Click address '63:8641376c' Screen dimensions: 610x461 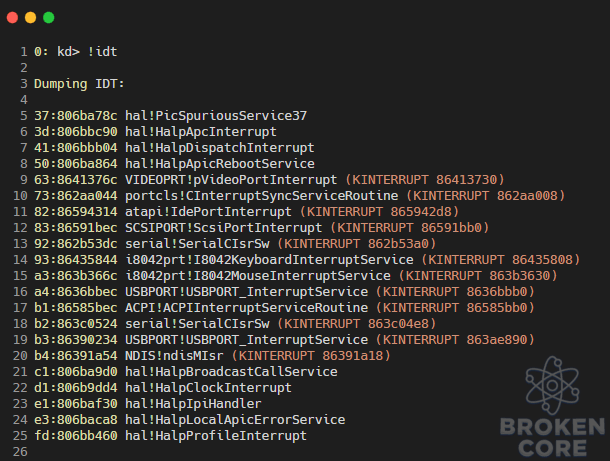[x=75, y=180]
